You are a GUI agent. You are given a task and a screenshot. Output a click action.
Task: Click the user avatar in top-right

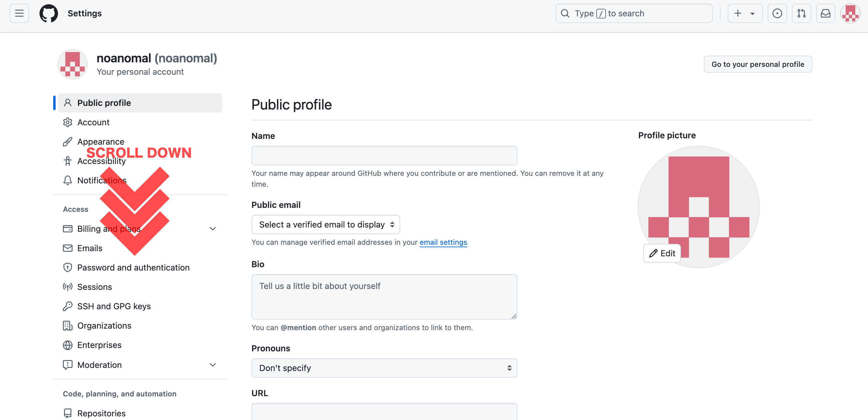tap(850, 14)
